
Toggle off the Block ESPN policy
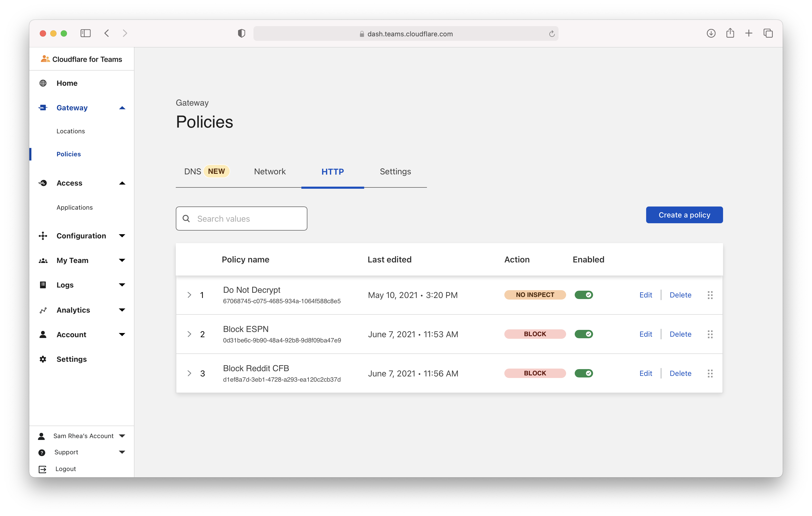click(584, 334)
